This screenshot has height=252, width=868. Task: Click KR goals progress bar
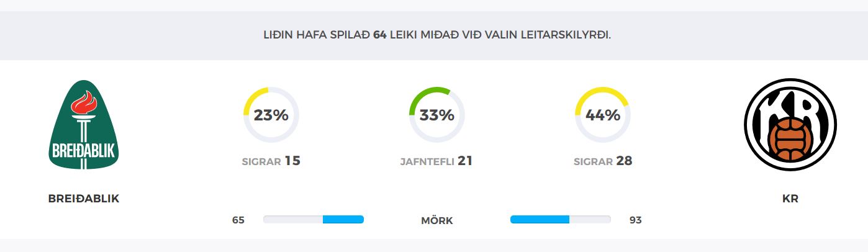click(x=561, y=220)
